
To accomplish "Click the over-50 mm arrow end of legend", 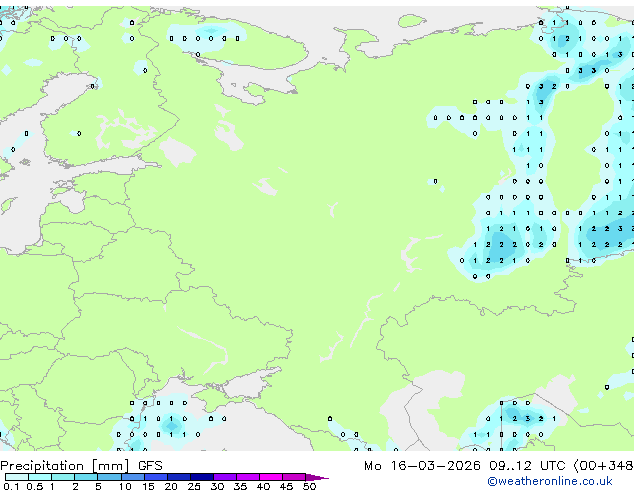I will pyautogui.click(x=317, y=478).
